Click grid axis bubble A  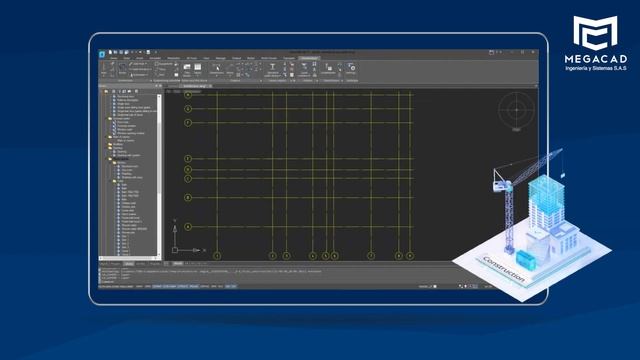[188, 227]
